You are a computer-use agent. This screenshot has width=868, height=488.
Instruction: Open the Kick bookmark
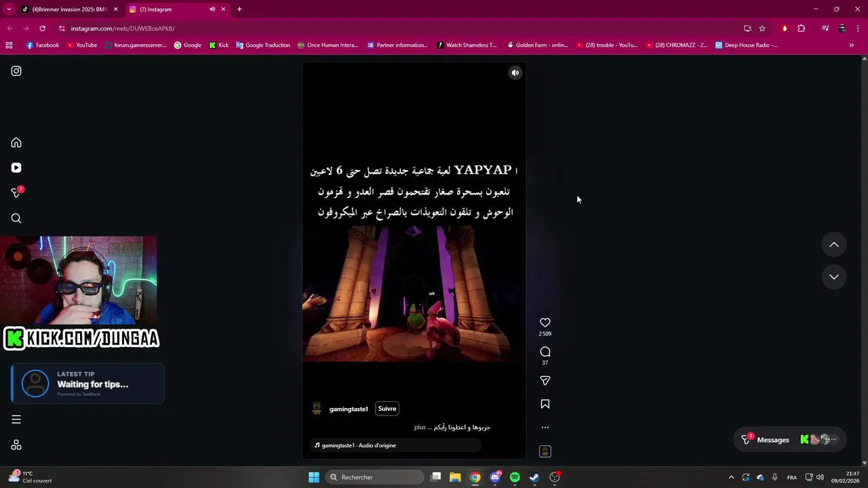pos(218,45)
